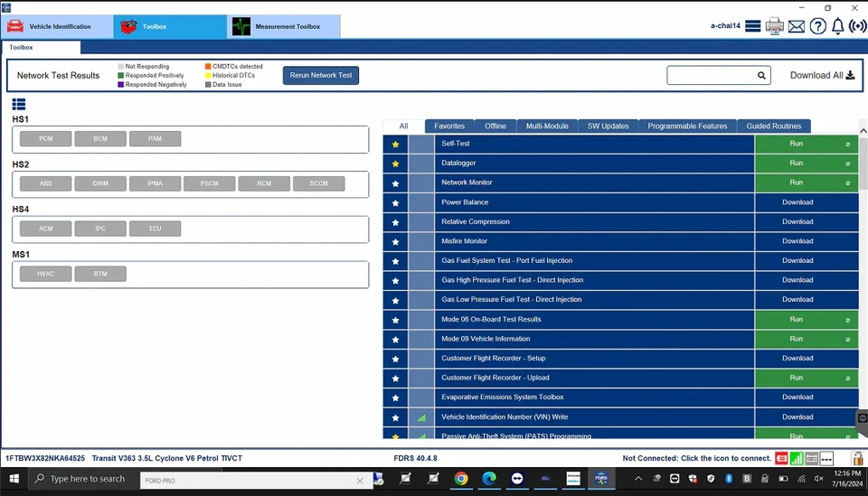Run the Self-Test
This screenshot has height=496, width=868.
coord(806,144)
